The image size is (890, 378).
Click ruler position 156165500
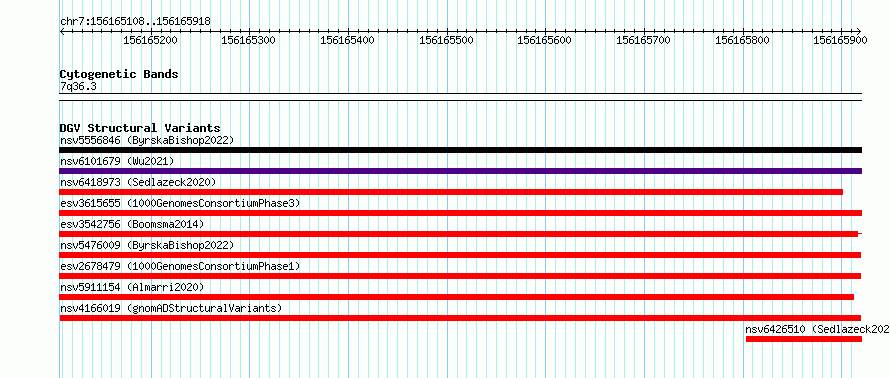coord(446,40)
